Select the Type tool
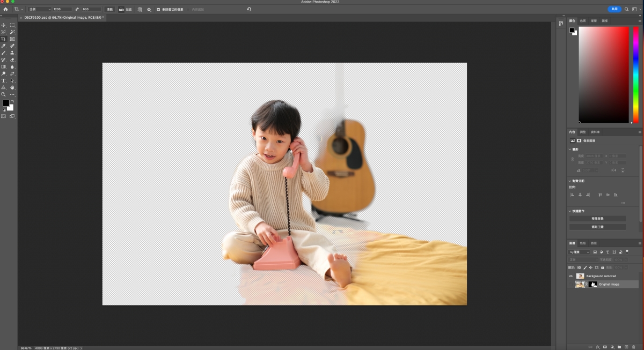The image size is (644, 350). pyautogui.click(x=3, y=81)
